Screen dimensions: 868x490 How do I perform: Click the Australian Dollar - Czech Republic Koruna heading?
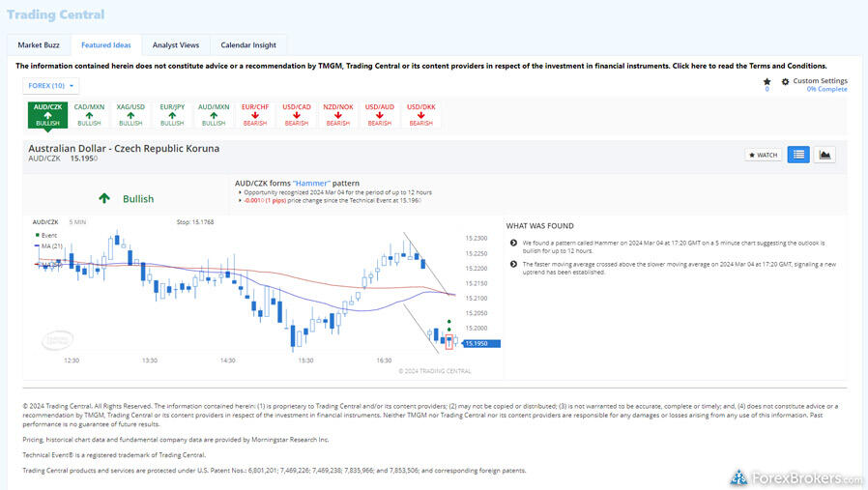point(124,149)
